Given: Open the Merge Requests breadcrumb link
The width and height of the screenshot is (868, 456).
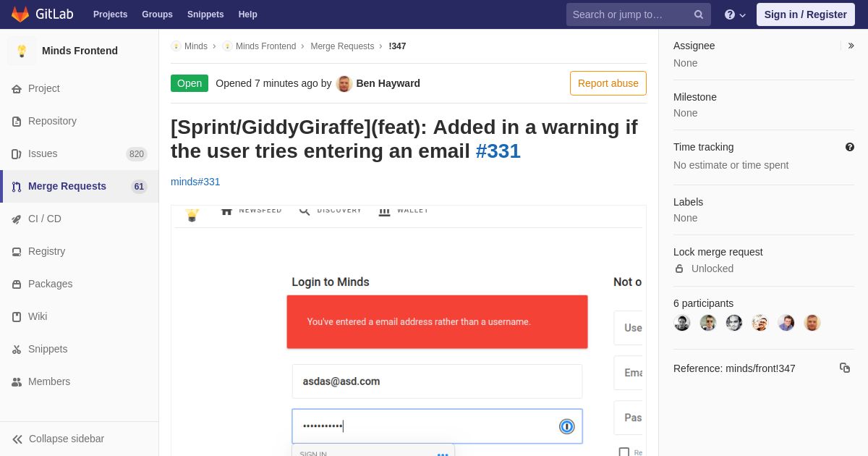Looking at the screenshot, I should [342, 46].
